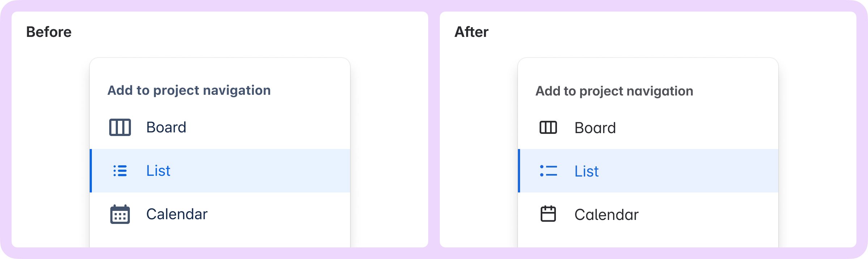868x259 pixels.
Task: Click the blue selection bar beside List in Before
Action: (x=92, y=171)
